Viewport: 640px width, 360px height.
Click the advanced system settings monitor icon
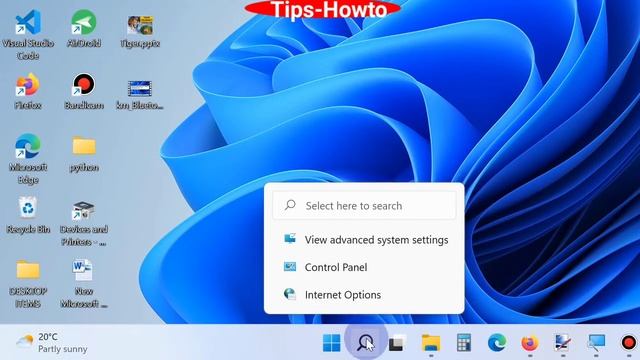pyautogui.click(x=290, y=239)
